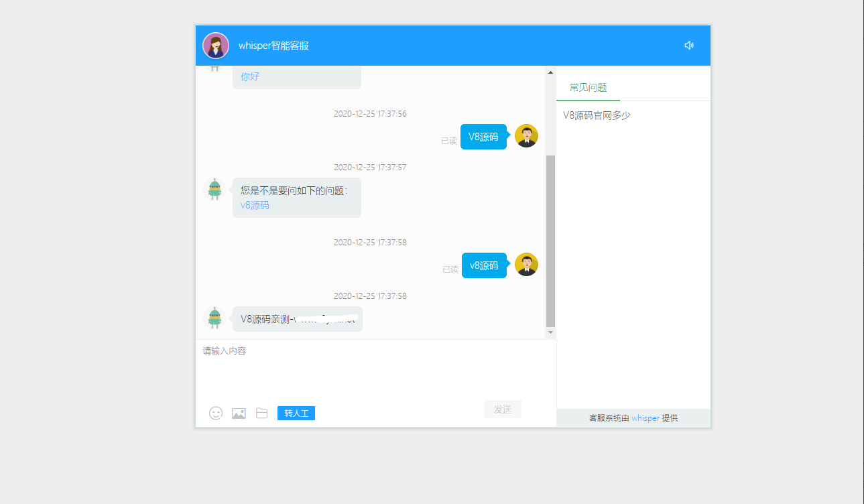Click the robot avatar beside the last reply
This screenshot has width=864, height=504.
click(214, 318)
